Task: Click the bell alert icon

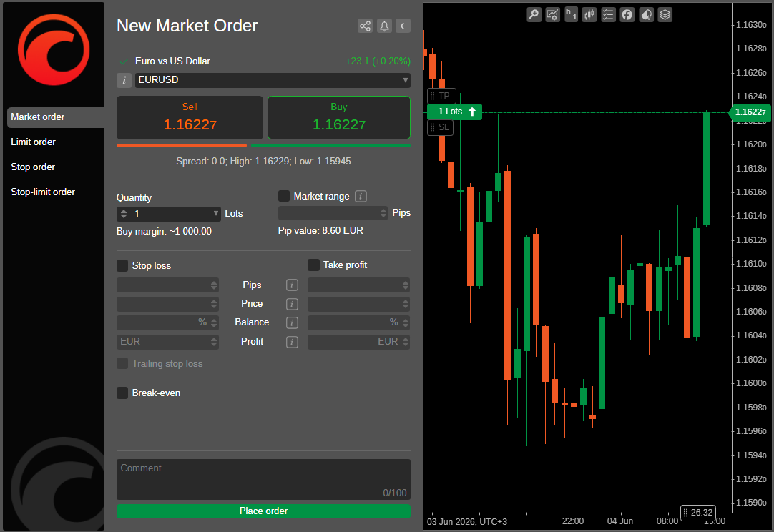Action: pos(384,26)
